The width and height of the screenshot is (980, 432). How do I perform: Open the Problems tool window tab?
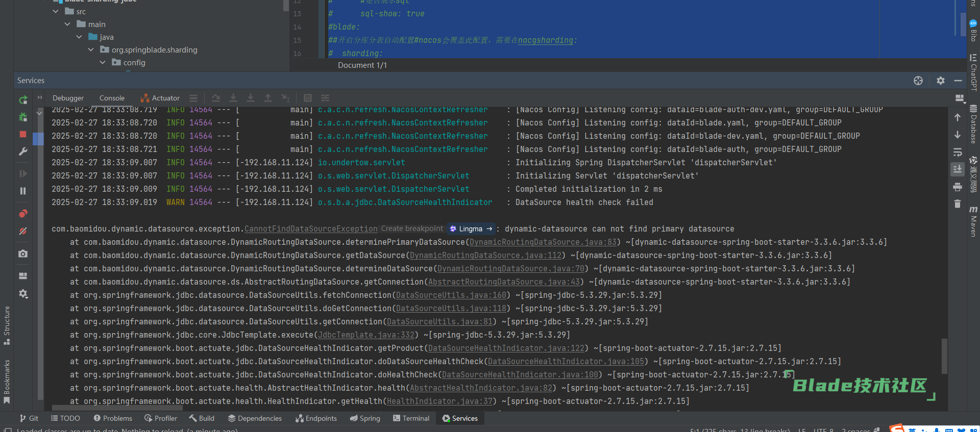(113, 418)
